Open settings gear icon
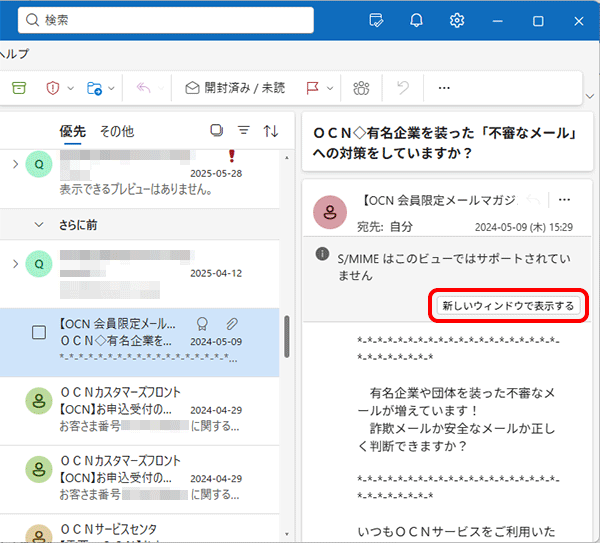The image size is (600, 543). [457, 20]
